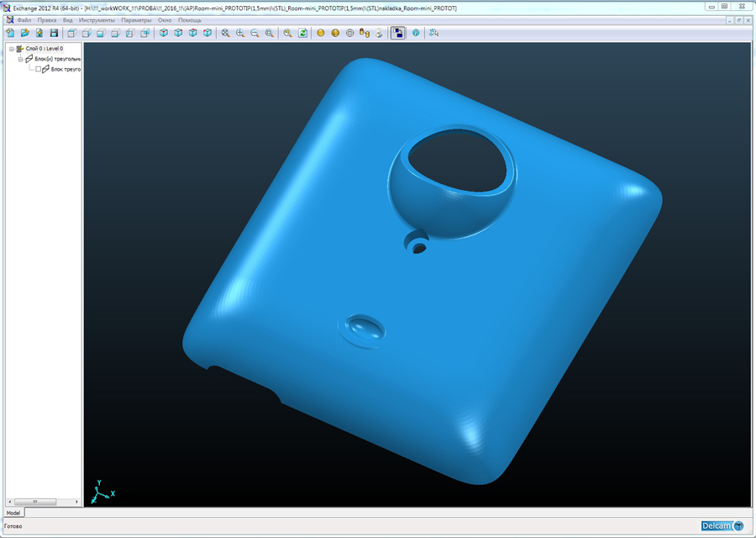Collapse the Слой 0 : Level 0 node
Image resolution: width=756 pixels, height=538 pixels.
pyautogui.click(x=12, y=49)
